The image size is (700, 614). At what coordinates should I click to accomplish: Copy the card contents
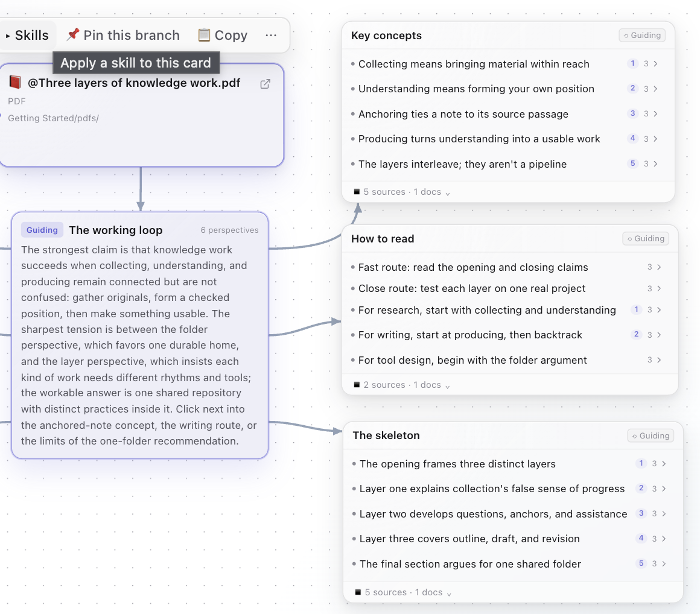tap(223, 35)
